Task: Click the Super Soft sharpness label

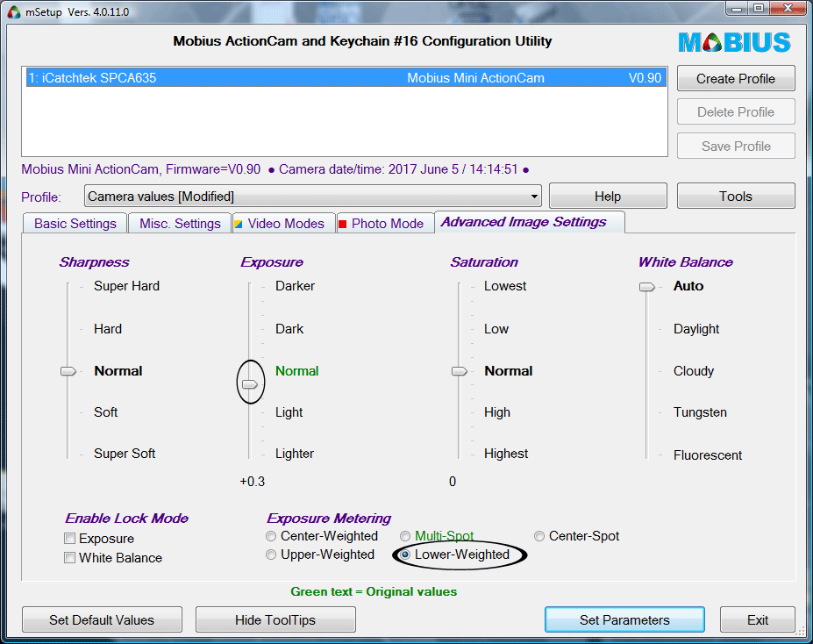Action: click(125, 454)
